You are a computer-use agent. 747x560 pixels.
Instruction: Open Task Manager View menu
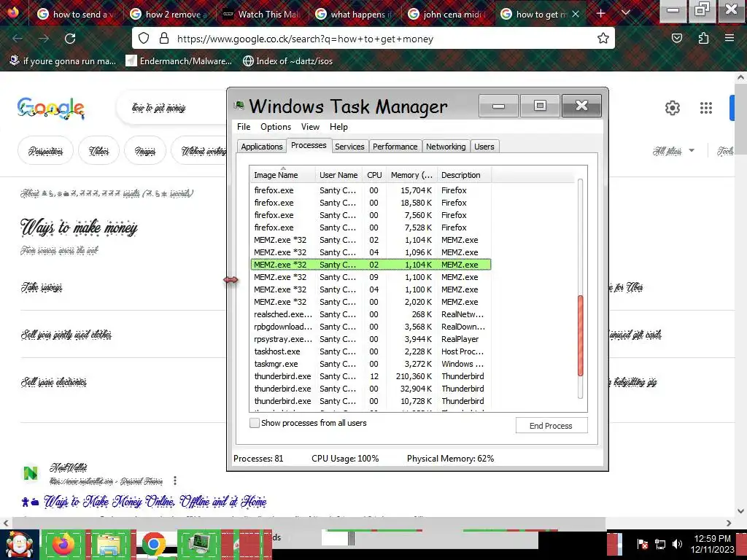310,127
